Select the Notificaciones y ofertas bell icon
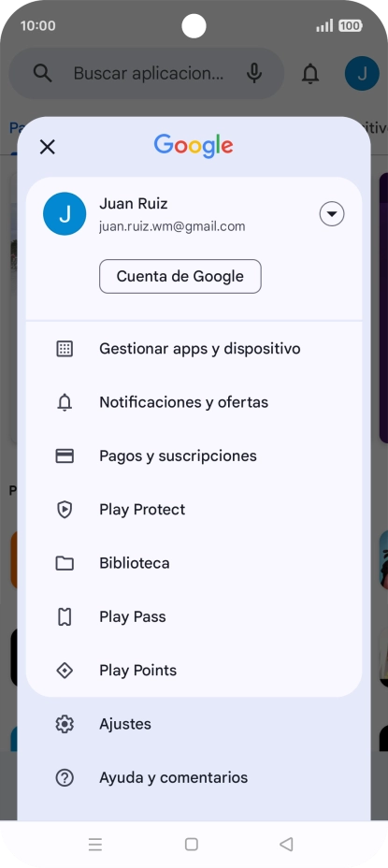Viewport: 388px width, 868px height. point(65,402)
